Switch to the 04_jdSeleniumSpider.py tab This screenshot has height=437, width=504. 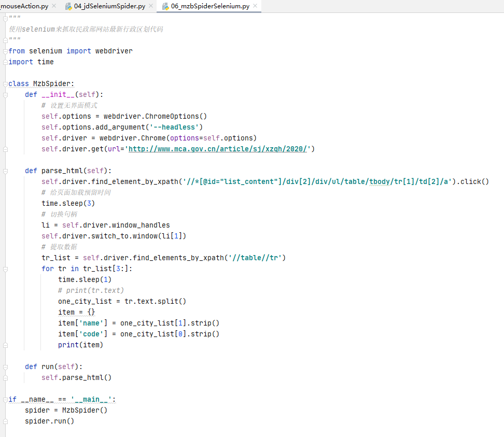click(109, 6)
